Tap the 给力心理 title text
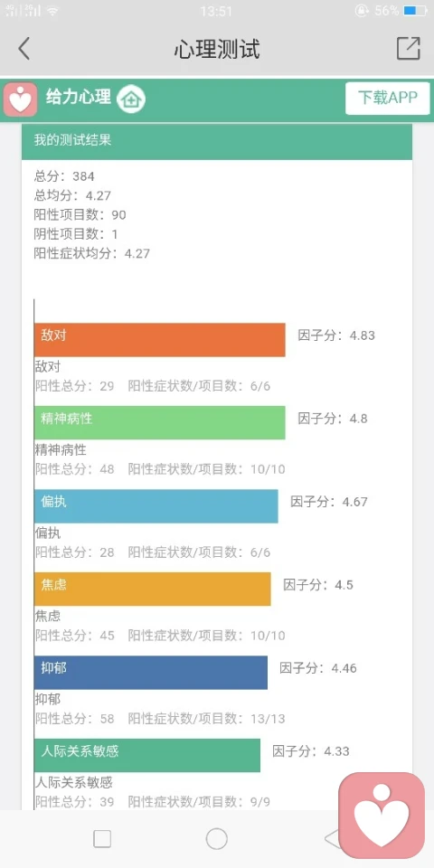The height and width of the screenshot is (868, 434). (78, 98)
